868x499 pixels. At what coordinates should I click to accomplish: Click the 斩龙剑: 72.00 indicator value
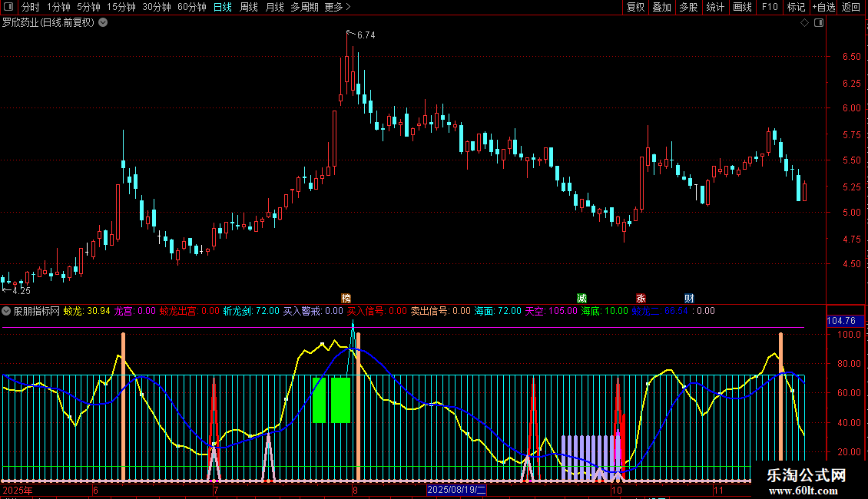[251, 311]
